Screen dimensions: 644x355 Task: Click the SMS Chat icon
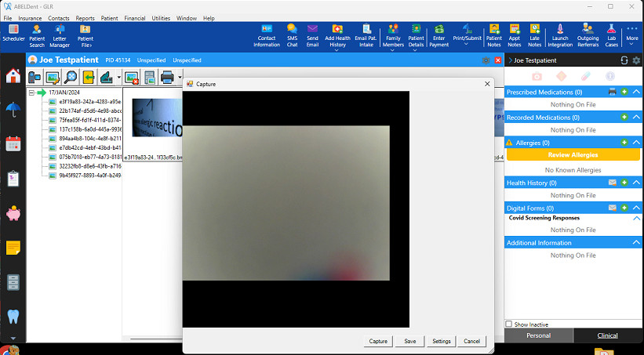coord(292,36)
